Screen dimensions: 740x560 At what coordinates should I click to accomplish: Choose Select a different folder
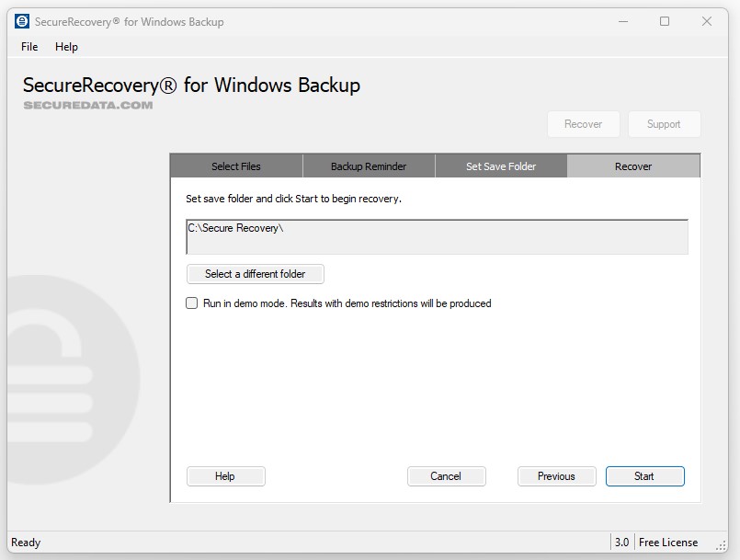pos(256,274)
